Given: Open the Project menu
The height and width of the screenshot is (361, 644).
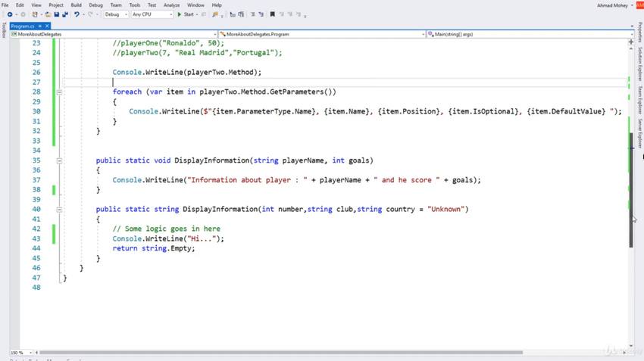Looking at the screenshot, I should (x=56, y=5).
